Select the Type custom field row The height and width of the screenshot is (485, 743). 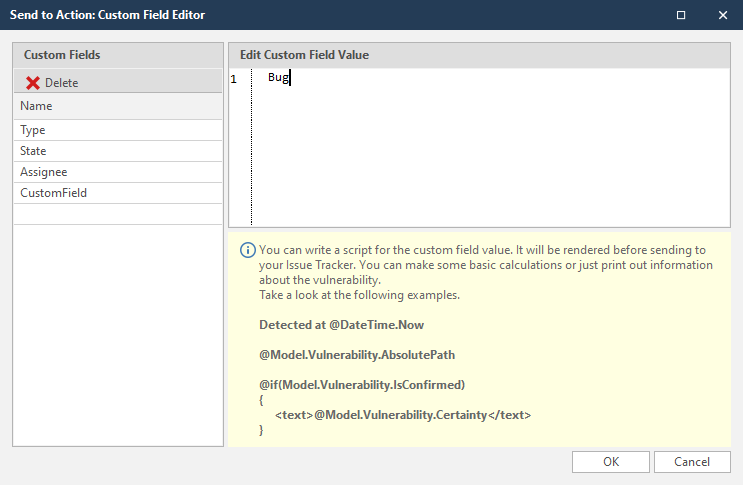click(x=117, y=130)
